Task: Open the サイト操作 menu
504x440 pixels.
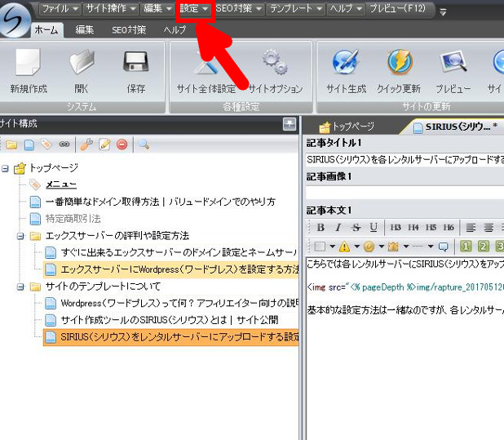Action: tap(111, 8)
